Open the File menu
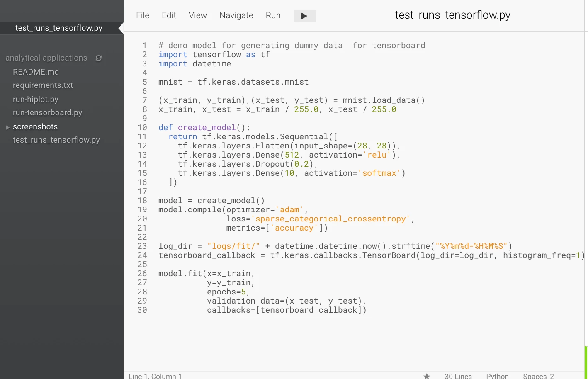The width and height of the screenshot is (588, 379). click(143, 15)
